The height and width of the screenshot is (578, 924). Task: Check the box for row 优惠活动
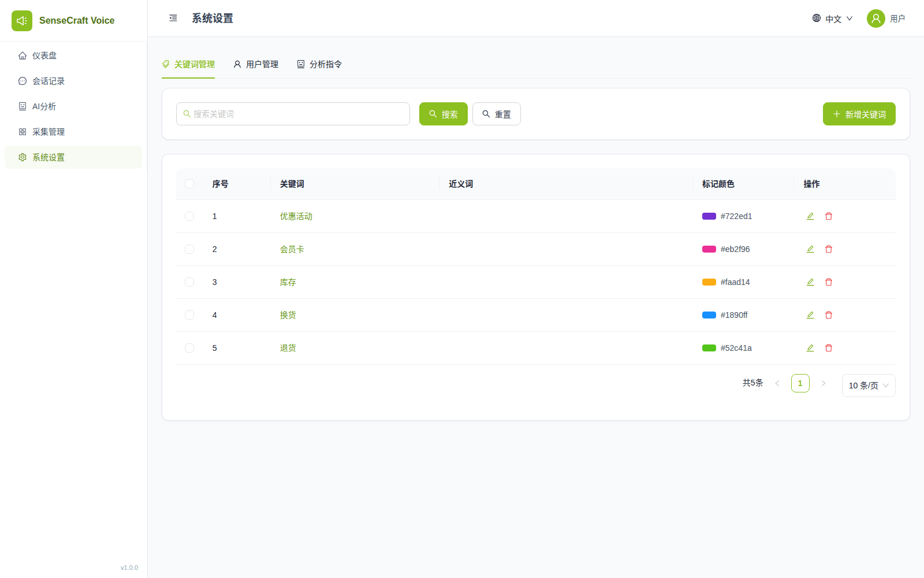[x=189, y=216]
